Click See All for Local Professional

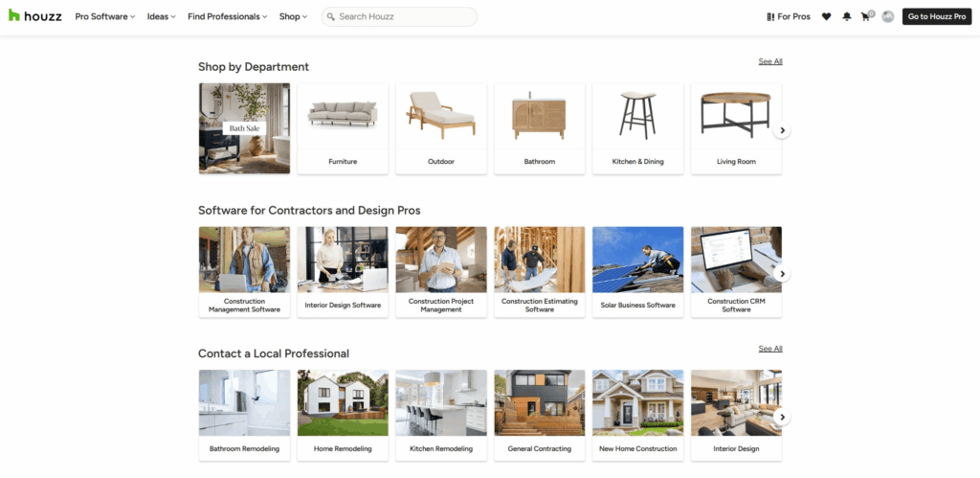point(770,349)
